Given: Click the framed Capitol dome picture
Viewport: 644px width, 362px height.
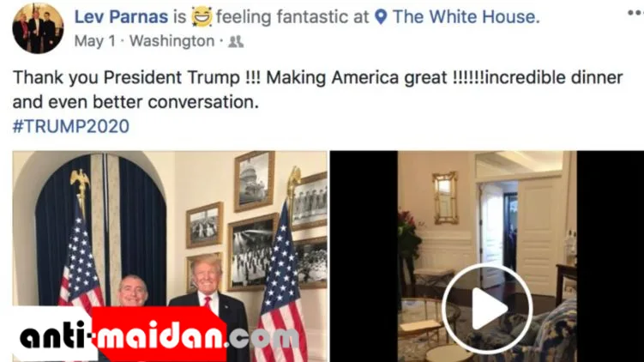Looking at the screenshot, I should 255,181.
